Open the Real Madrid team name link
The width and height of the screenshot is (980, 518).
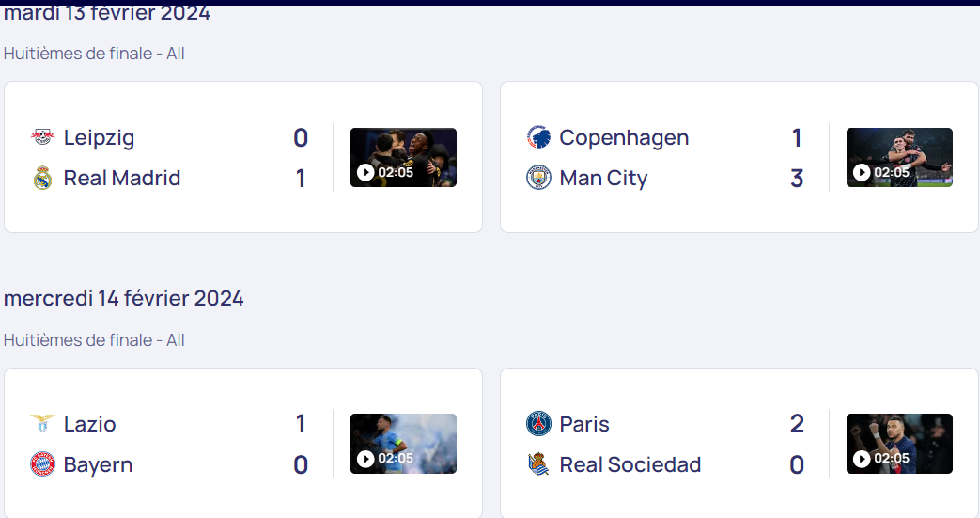coord(122,179)
